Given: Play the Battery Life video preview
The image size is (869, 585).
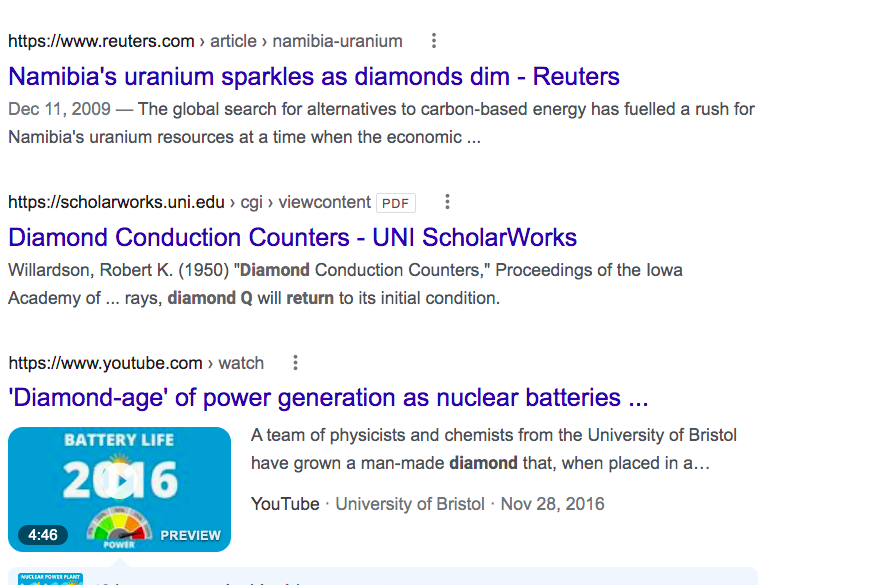Looking at the screenshot, I should 120,481.
